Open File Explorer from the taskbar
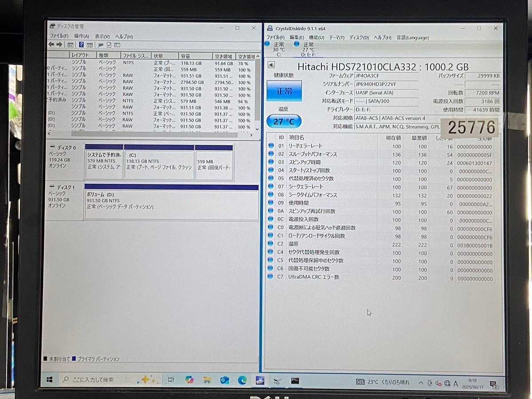This screenshot has height=399, width=532. pos(207,380)
